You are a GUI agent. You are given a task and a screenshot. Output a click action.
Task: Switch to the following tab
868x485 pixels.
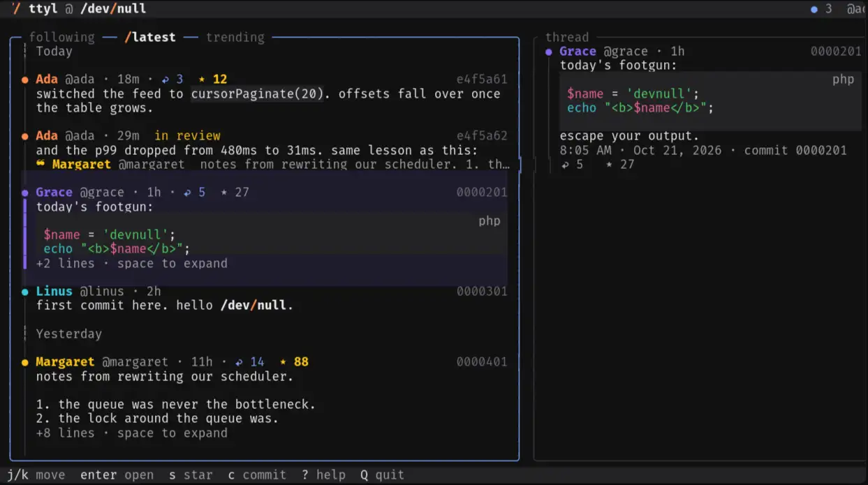(61, 38)
